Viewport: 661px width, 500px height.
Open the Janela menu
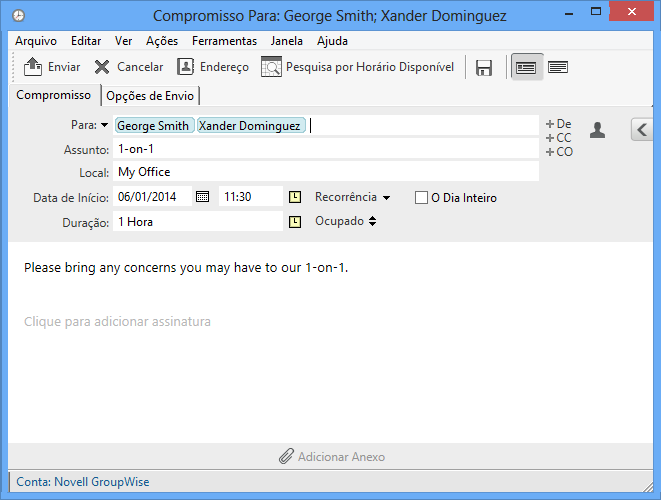click(x=287, y=41)
